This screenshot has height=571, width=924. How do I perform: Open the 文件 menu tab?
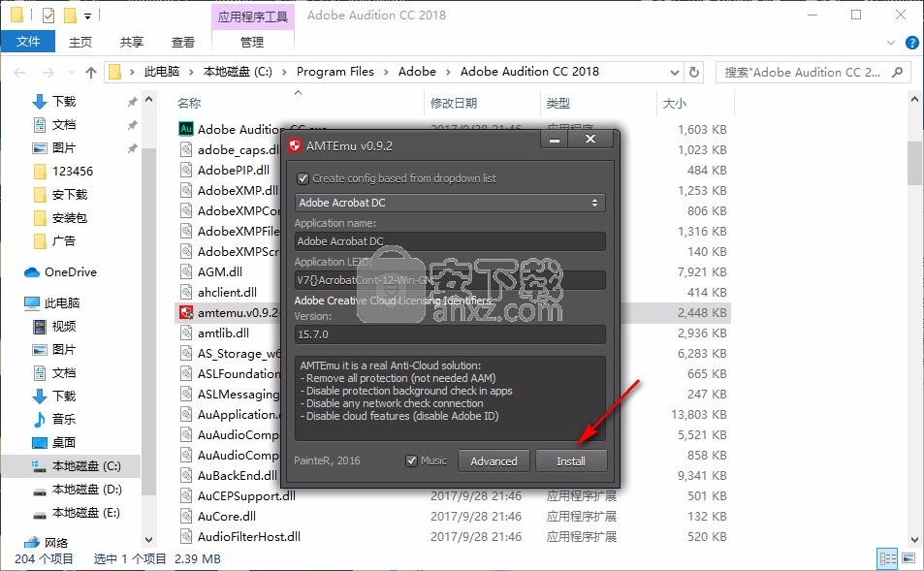tap(28, 42)
